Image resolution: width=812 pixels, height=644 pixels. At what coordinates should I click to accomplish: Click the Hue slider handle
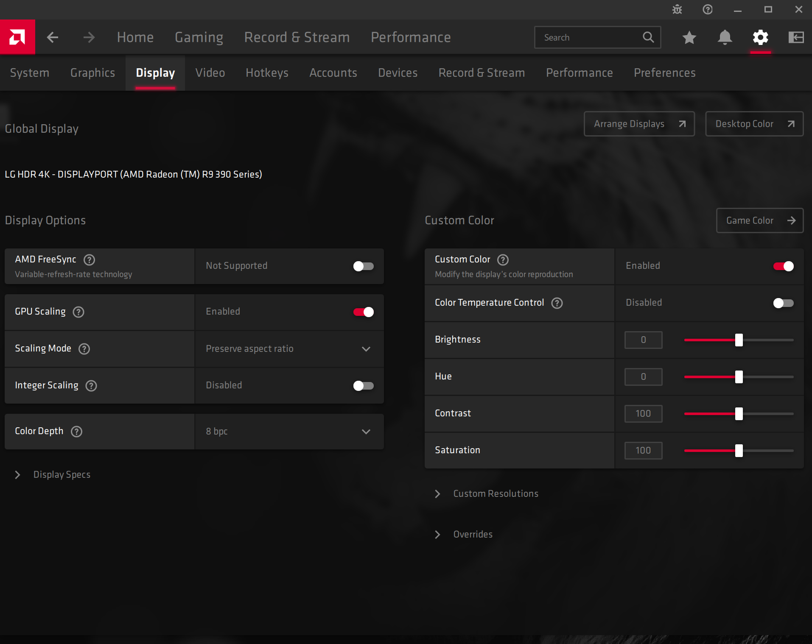coord(739,377)
